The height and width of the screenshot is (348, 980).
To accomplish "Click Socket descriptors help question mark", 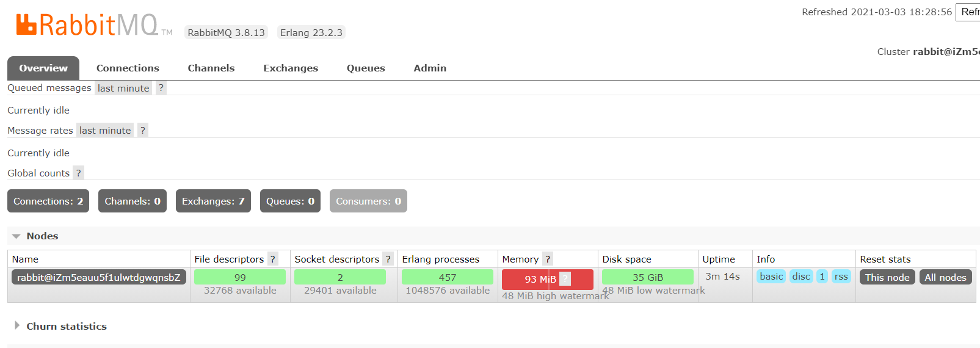I will [388, 259].
